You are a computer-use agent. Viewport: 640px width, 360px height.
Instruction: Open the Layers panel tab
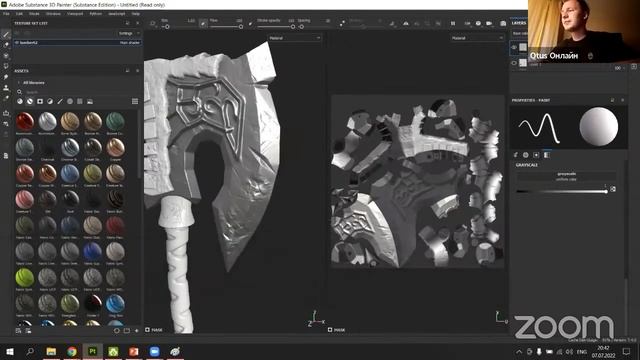point(519,23)
